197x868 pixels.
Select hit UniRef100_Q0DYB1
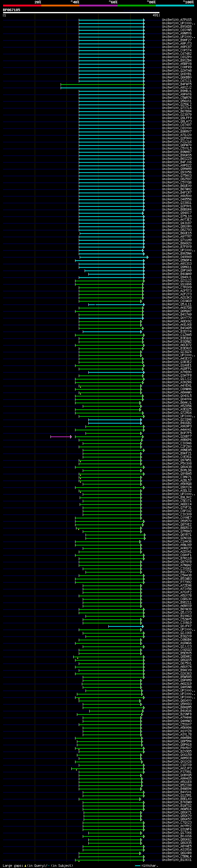click(x=177, y=74)
